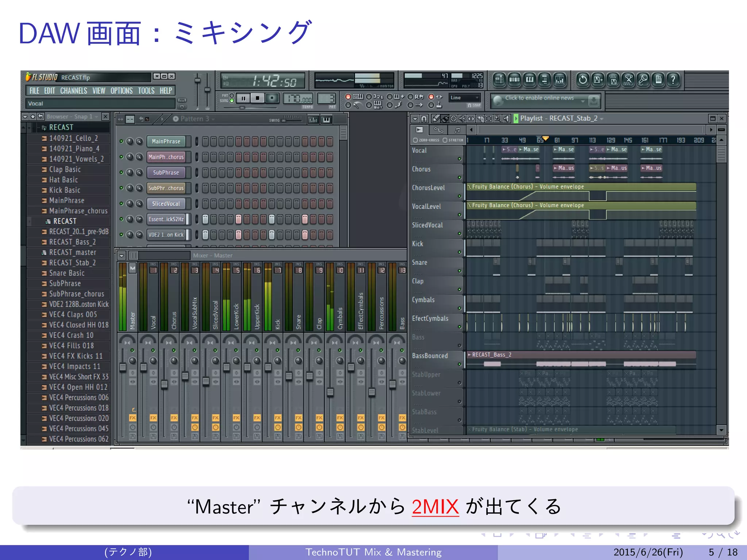Toggle mute dot of Vocal playlist track
Screen dimensions: 747x560
point(460,159)
